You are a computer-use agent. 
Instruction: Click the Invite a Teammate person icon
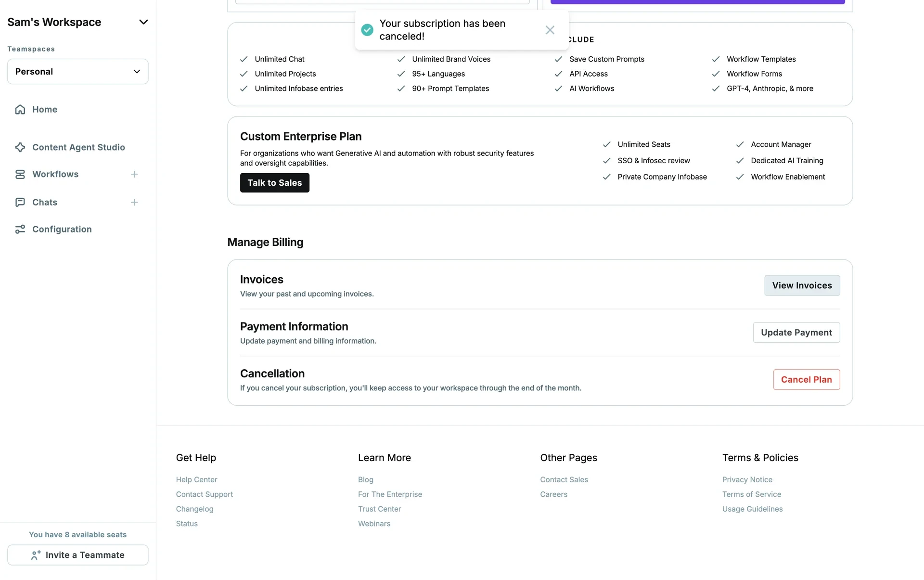tap(36, 555)
